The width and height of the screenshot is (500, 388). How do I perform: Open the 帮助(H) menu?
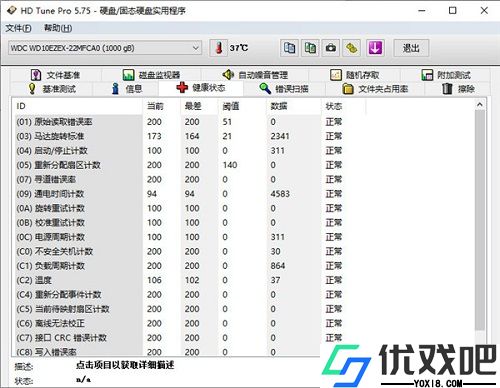[x=58, y=28]
